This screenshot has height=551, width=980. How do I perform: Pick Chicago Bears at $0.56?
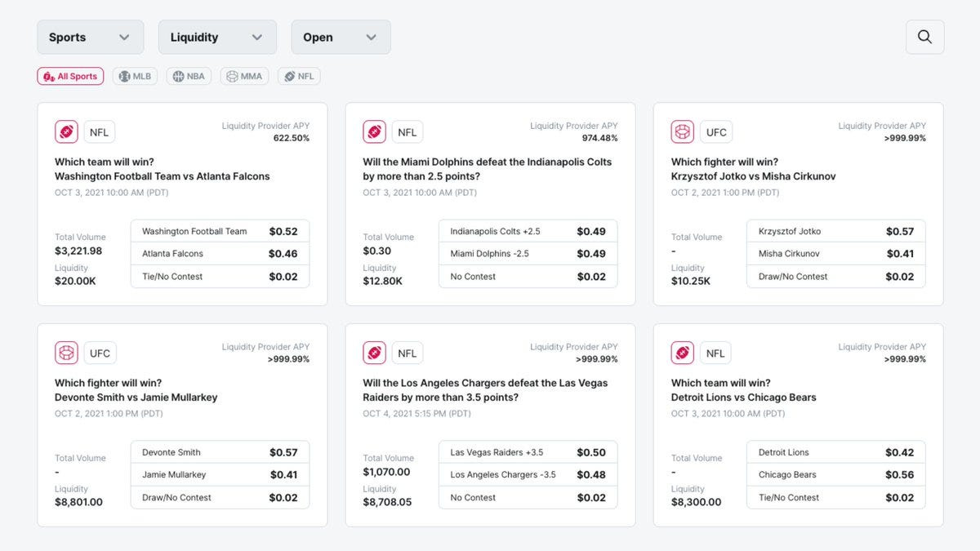[836, 475]
